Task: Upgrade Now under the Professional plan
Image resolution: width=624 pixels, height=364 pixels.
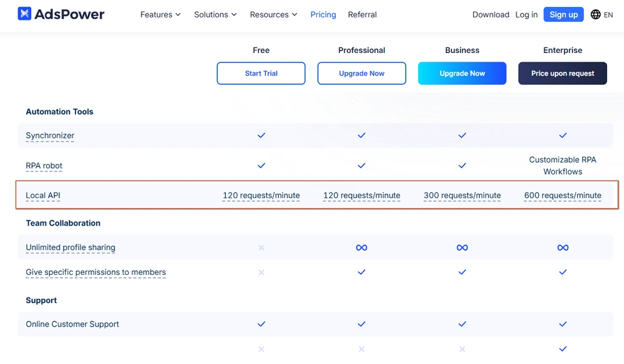Action: [361, 73]
